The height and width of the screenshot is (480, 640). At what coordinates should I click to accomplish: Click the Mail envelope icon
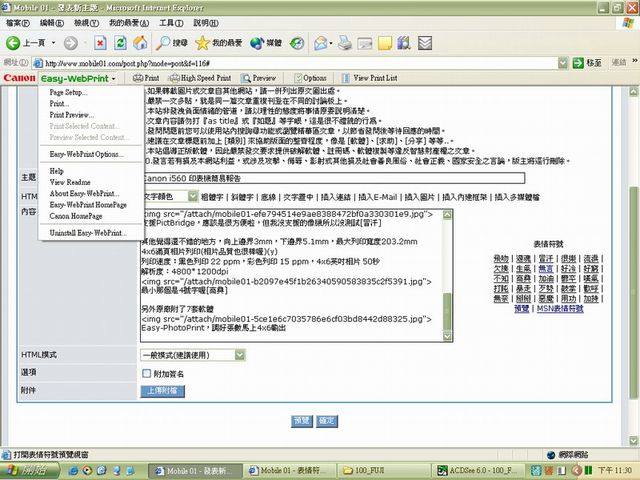320,43
